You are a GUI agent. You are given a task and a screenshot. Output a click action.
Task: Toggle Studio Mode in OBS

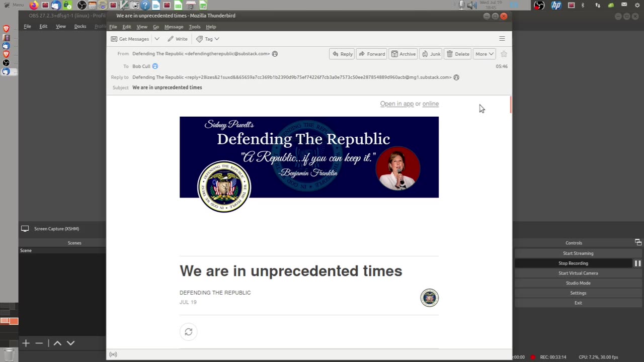[x=578, y=283]
